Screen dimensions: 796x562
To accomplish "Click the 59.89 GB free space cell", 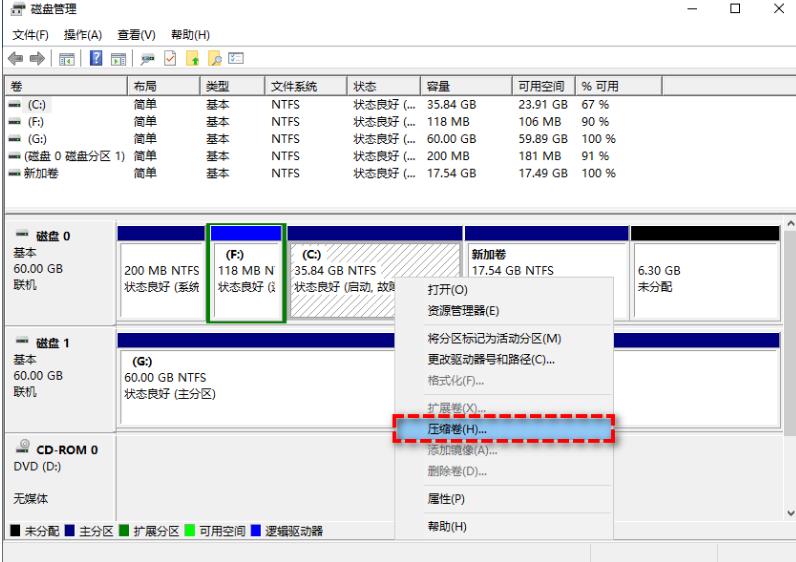I will point(543,139).
